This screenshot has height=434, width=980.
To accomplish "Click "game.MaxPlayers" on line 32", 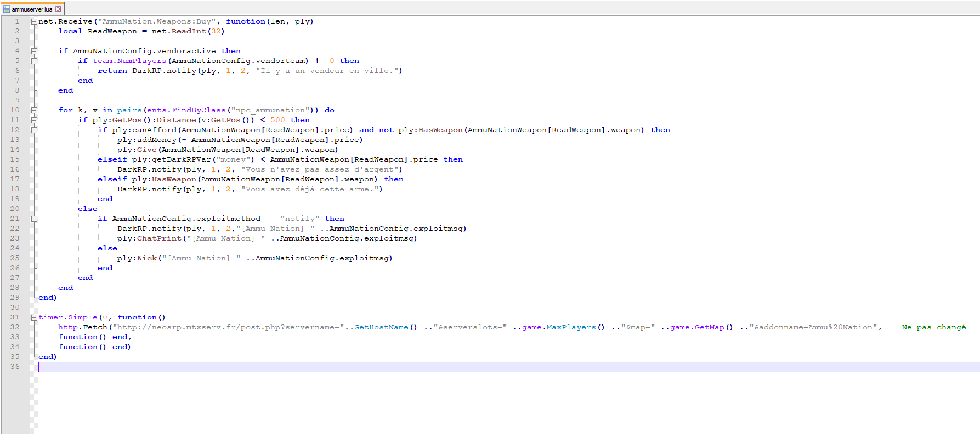I will coord(559,327).
